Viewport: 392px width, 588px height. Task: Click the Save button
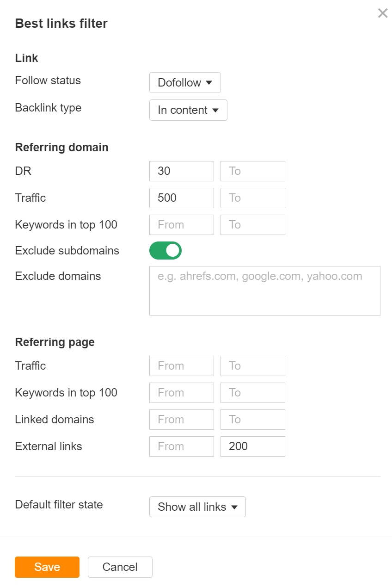coord(47,567)
